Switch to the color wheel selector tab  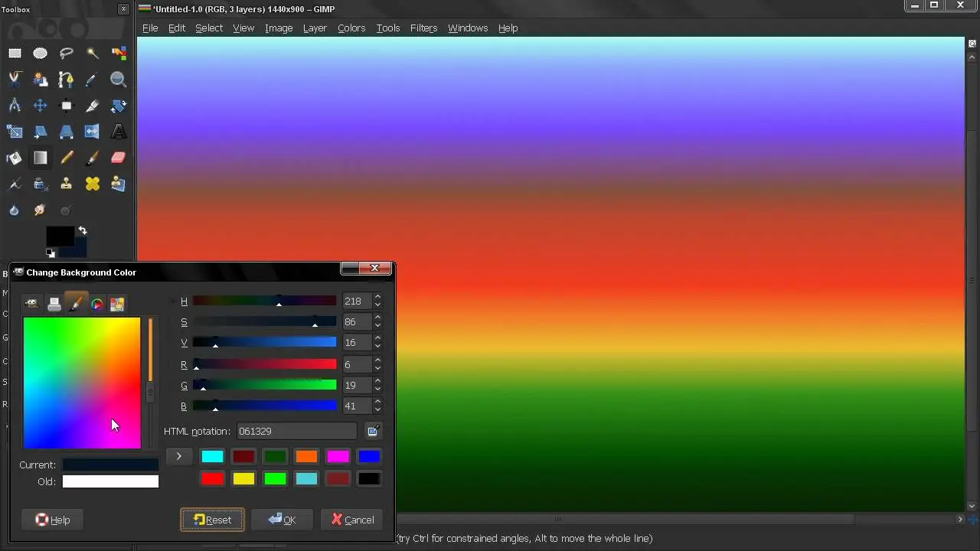[x=96, y=304]
